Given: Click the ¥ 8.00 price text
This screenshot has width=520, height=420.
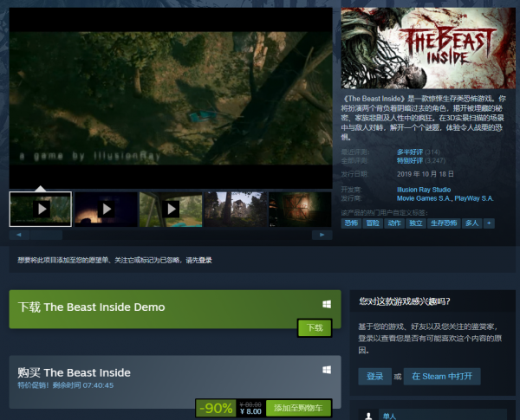Looking at the screenshot, I should 250,411.
